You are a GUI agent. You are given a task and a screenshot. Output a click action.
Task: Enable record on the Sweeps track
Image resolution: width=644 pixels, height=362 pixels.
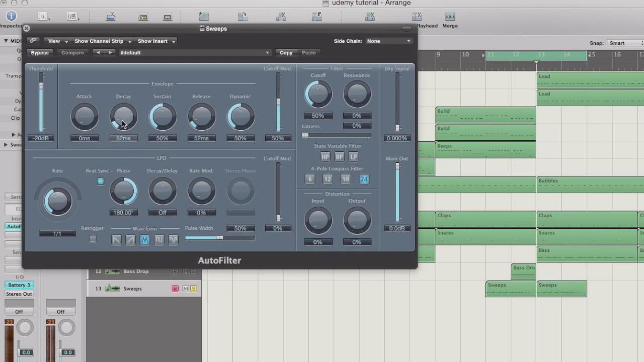[x=175, y=288]
